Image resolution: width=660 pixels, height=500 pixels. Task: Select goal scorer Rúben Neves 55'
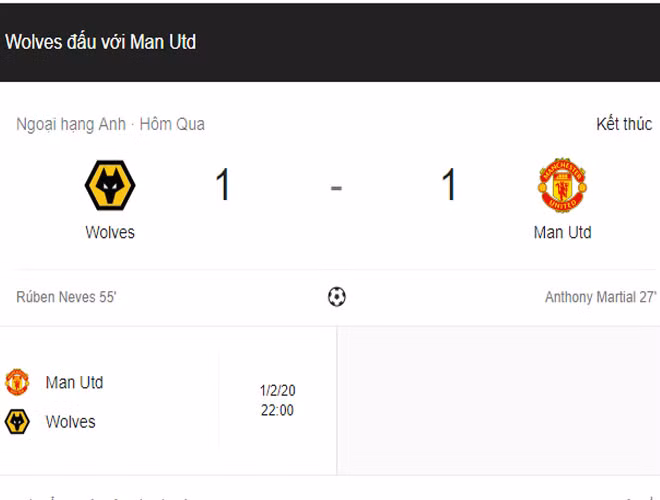pos(66,297)
